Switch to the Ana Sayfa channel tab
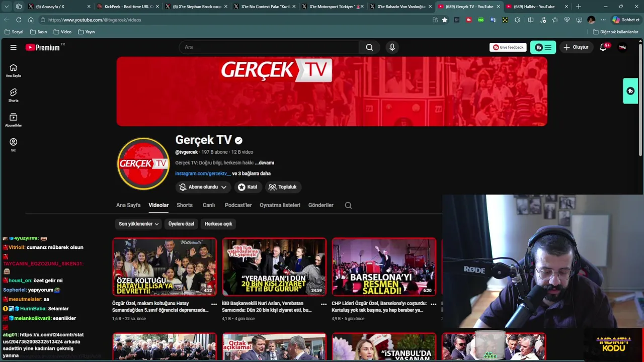The image size is (644, 362). [x=128, y=205]
